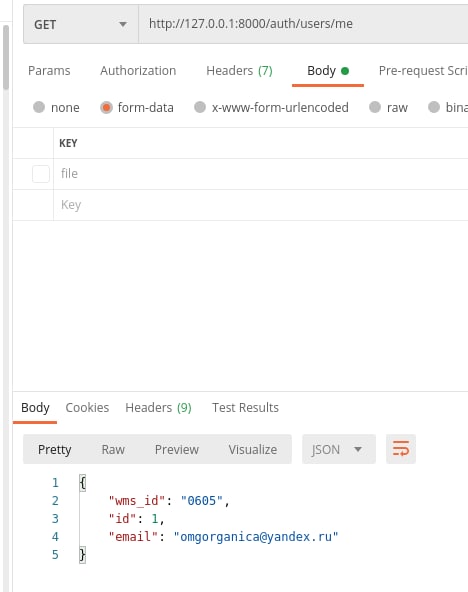This screenshot has height=592, width=468.
Task: Click the request URL input field
Action: click(x=303, y=24)
